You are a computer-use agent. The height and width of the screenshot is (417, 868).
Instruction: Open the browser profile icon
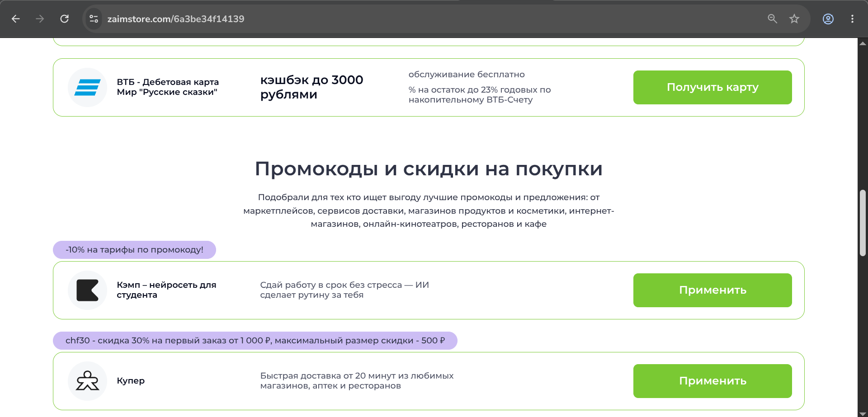click(x=828, y=19)
